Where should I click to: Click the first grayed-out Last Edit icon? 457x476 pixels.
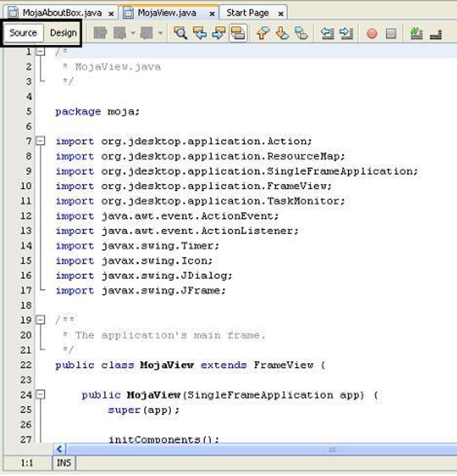[100, 33]
